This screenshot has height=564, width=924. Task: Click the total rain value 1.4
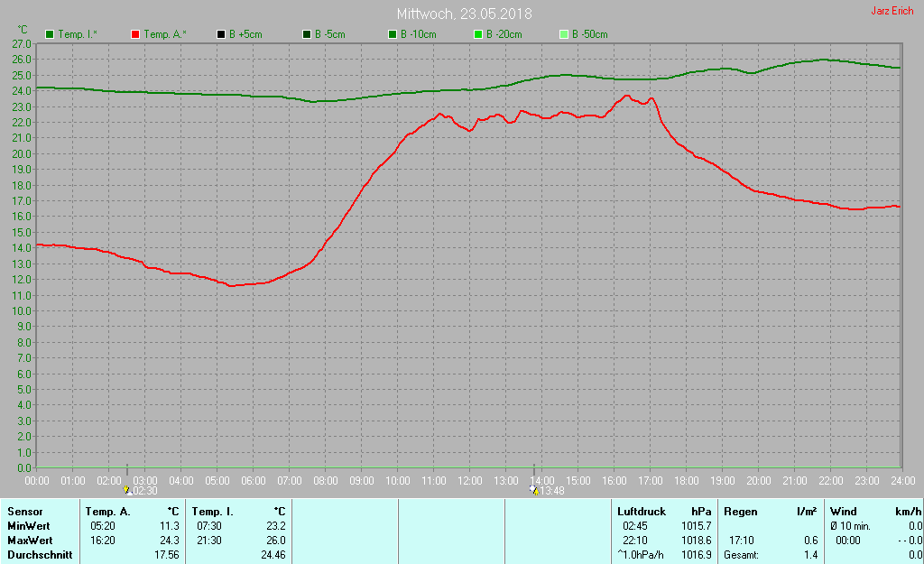pos(811,555)
